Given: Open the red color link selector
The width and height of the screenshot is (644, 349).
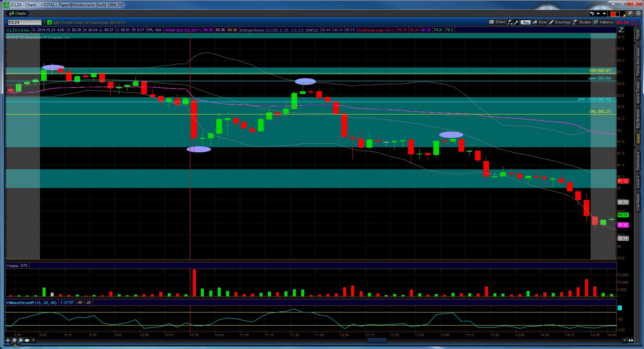Looking at the screenshot, I should coord(617,14).
